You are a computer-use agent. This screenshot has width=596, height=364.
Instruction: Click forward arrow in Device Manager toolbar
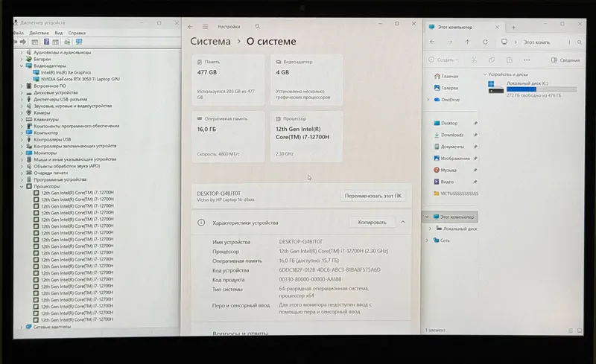(23, 42)
